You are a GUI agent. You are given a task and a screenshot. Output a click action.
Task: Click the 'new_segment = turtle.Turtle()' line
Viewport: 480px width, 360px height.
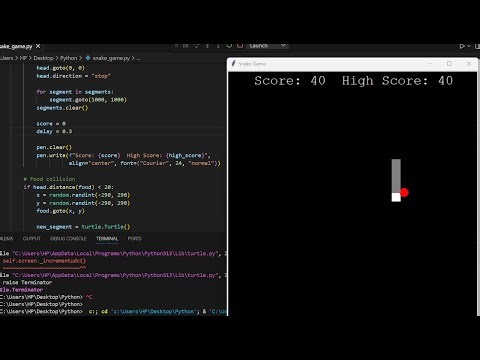pos(83,227)
